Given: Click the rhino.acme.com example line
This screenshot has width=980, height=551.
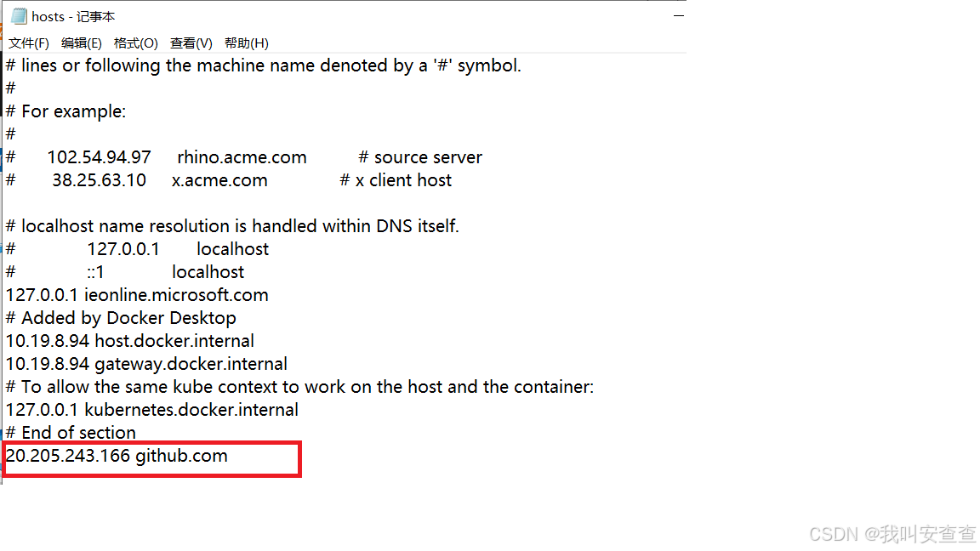Looking at the screenshot, I should (242, 156).
